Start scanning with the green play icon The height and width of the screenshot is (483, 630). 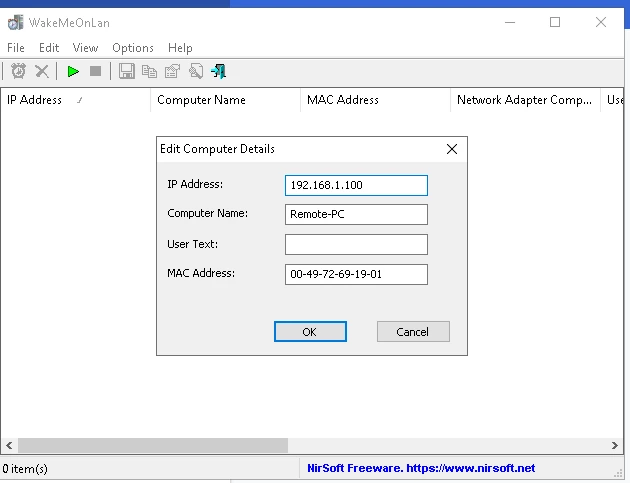73,72
